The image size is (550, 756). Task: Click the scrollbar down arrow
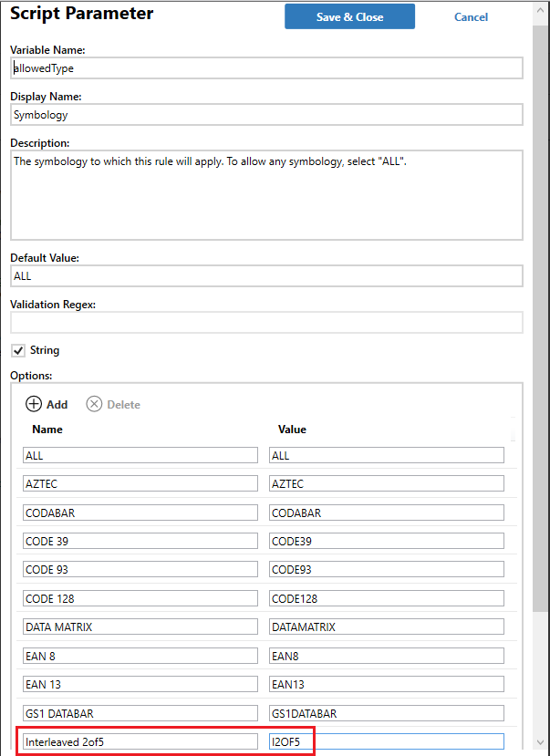540,742
